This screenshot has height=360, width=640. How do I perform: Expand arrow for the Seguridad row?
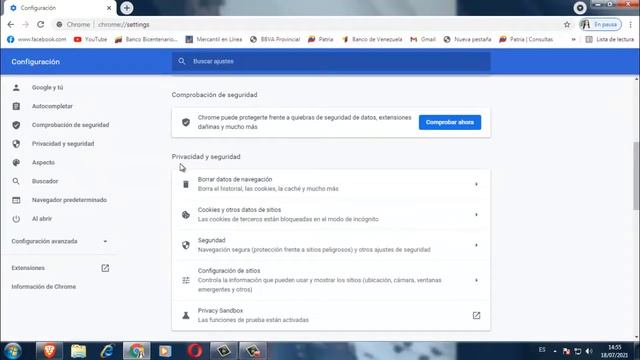click(476, 245)
